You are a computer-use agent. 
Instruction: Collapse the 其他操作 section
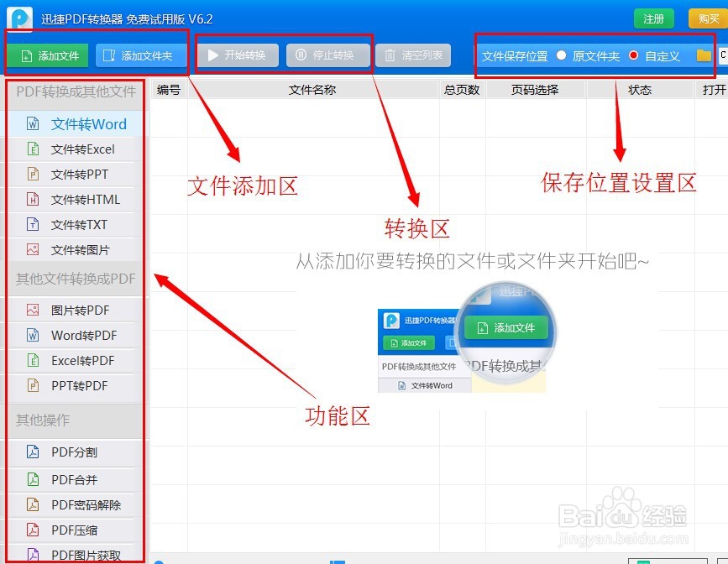click(x=76, y=420)
